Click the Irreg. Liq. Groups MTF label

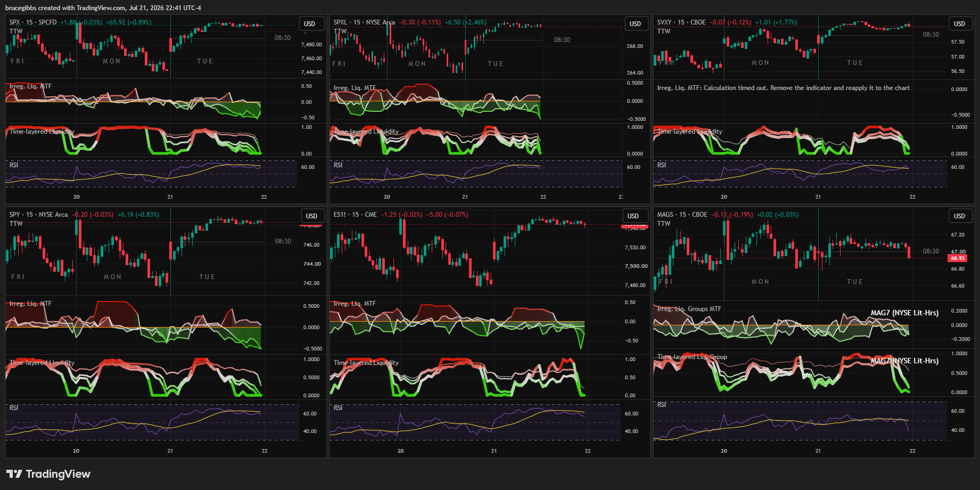(x=689, y=309)
